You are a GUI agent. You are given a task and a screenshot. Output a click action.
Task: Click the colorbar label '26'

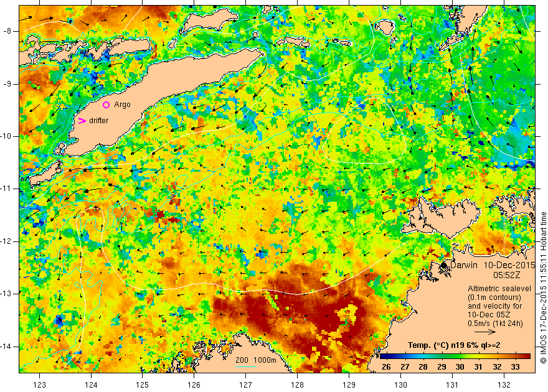click(386, 366)
